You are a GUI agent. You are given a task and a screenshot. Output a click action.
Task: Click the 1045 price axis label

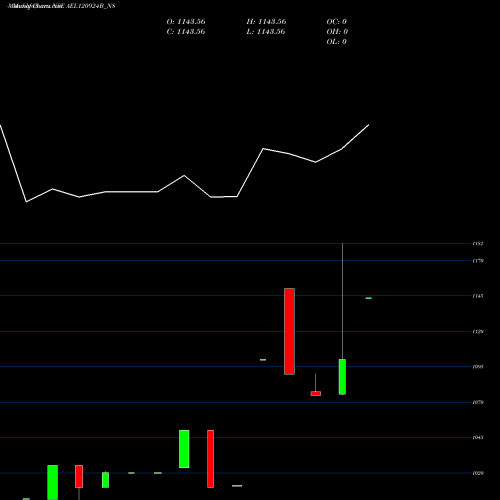(x=478, y=437)
